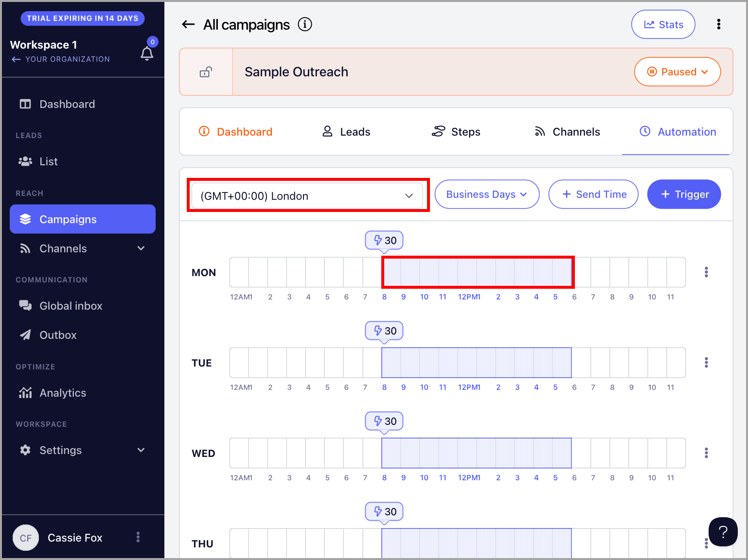Screen dimensions: 748x560
Task: Click the List people icon
Action: point(25,161)
